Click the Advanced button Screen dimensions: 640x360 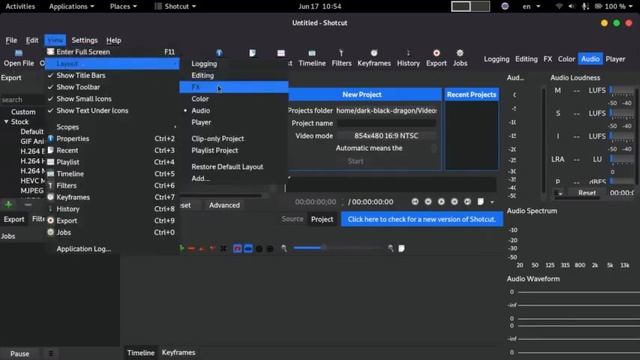[224, 205]
